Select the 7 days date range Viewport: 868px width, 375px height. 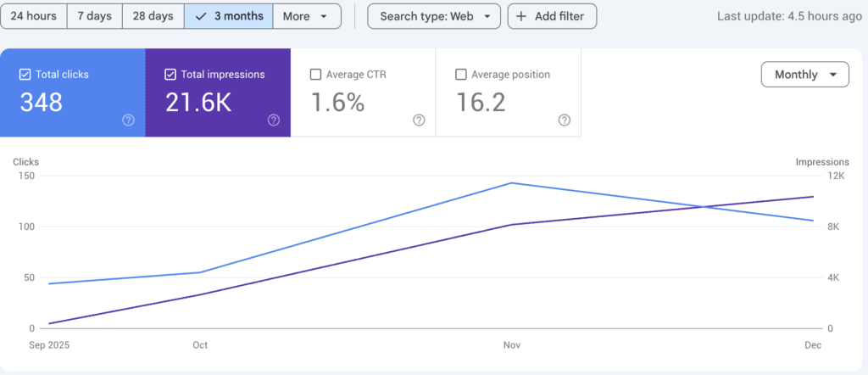tap(94, 16)
